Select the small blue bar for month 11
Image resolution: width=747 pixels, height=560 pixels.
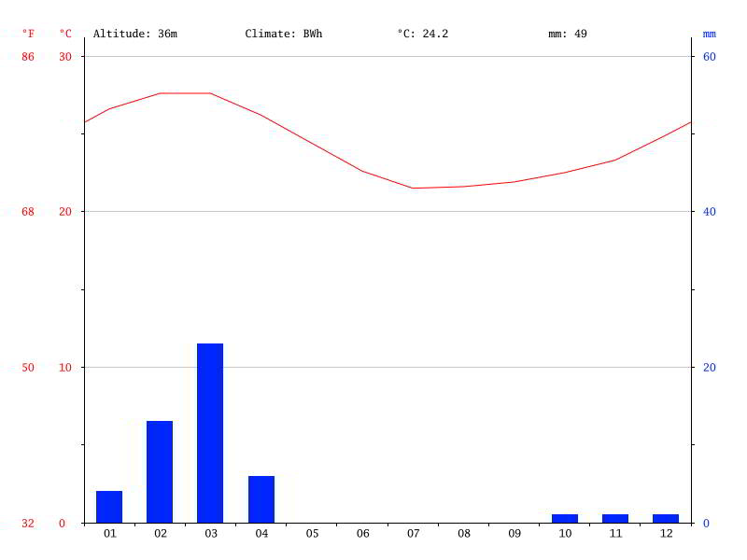tap(615, 518)
